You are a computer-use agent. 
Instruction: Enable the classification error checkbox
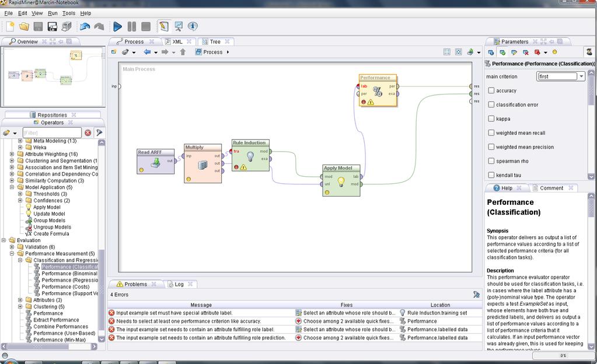[491, 104]
